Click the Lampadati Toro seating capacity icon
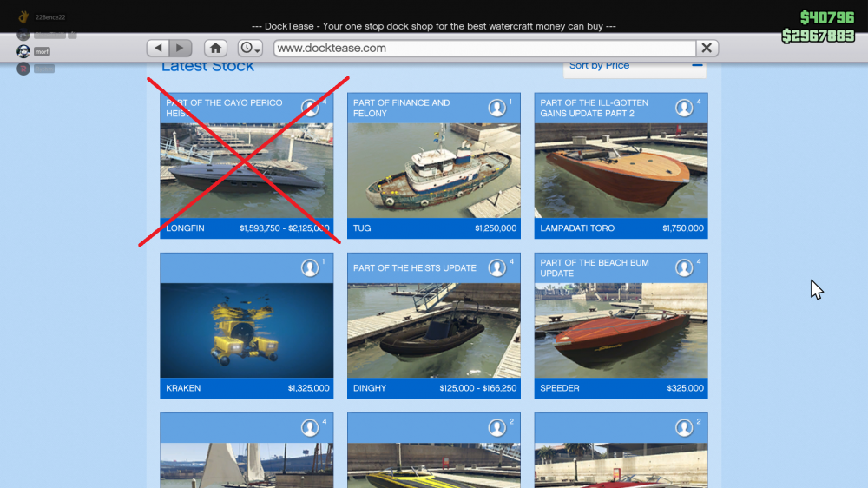This screenshot has width=868, height=488. 684,108
